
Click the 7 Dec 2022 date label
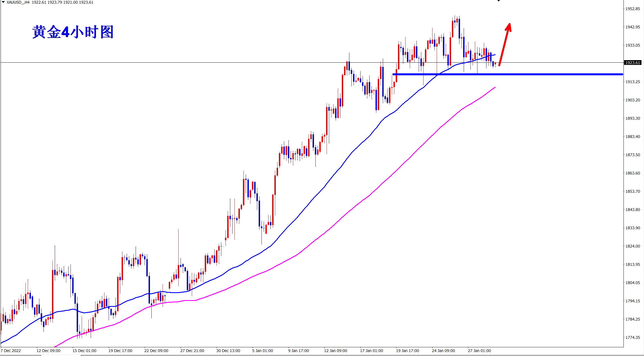11,351
